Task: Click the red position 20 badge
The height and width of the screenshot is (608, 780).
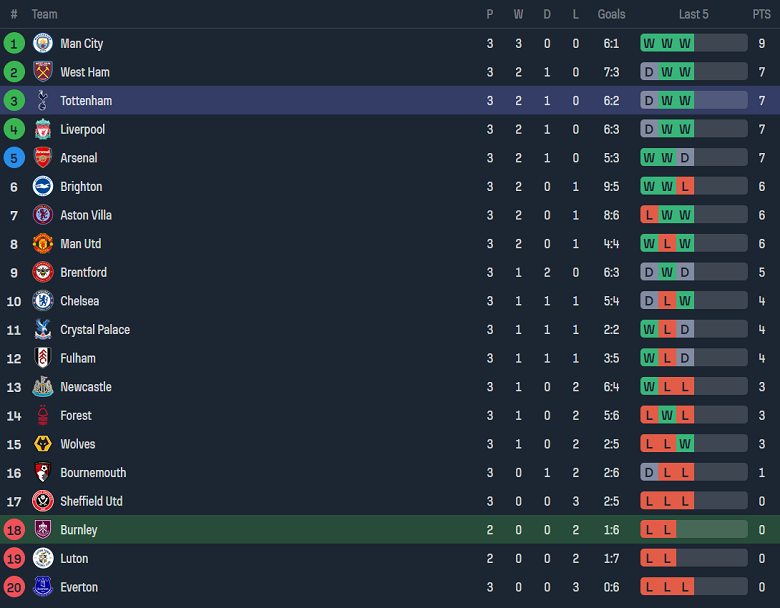Action: click(14, 587)
